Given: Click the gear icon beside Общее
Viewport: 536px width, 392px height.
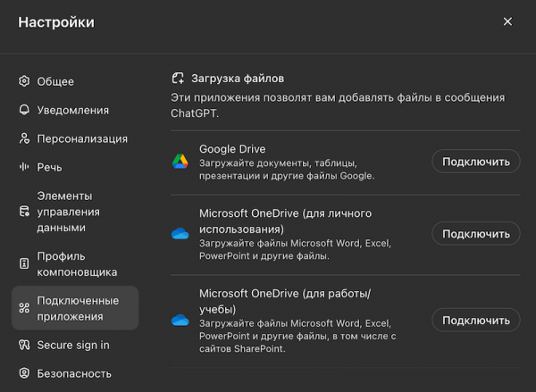Looking at the screenshot, I should 24,81.
